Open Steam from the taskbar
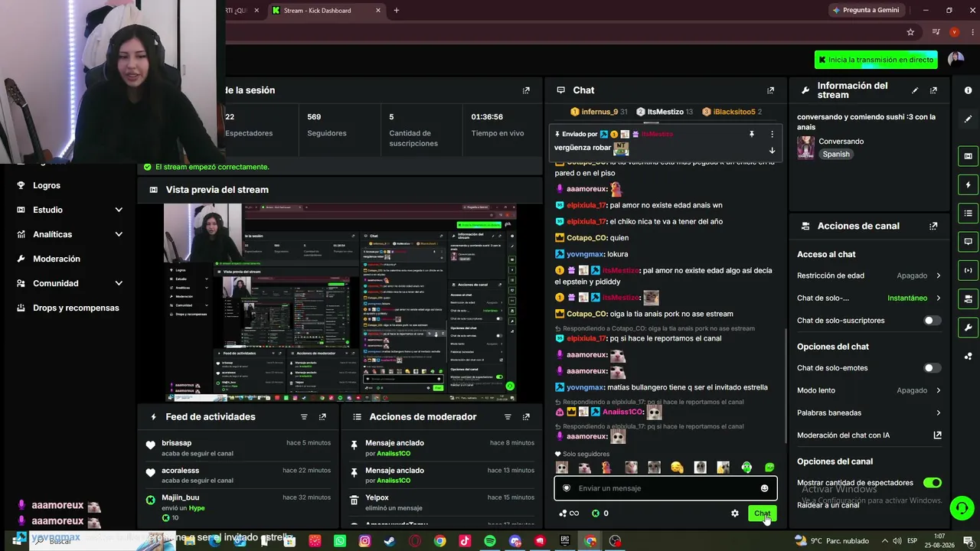 pos(390,541)
